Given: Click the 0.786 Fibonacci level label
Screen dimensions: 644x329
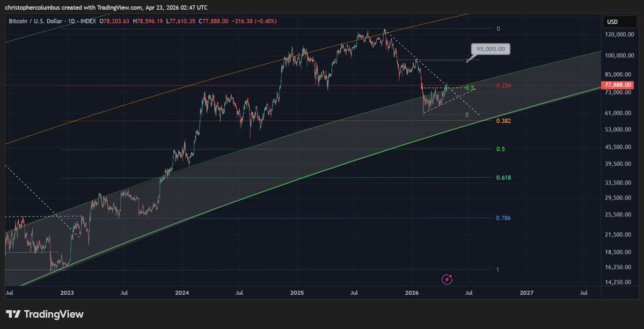Looking at the screenshot, I should click(503, 218).
